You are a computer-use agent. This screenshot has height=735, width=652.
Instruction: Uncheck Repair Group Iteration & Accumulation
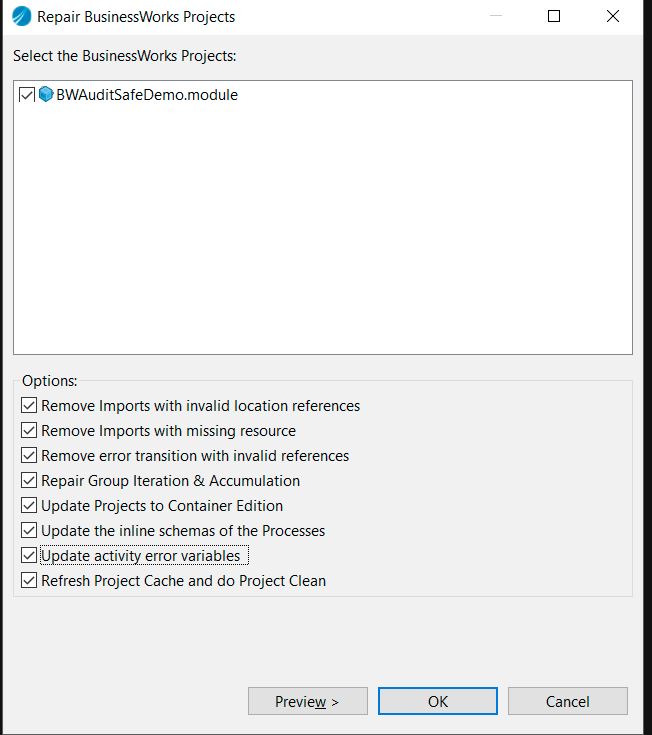(x=28, y=481)
